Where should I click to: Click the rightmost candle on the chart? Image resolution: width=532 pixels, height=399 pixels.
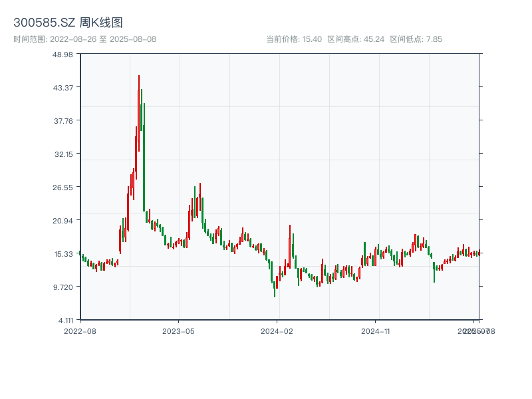click(x=478, y=253)
